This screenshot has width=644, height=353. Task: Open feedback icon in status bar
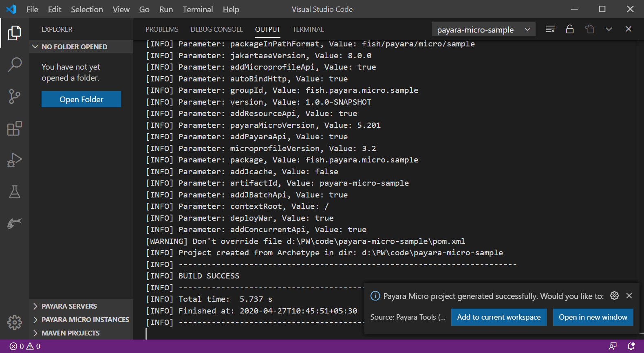(x=613, y=346)
